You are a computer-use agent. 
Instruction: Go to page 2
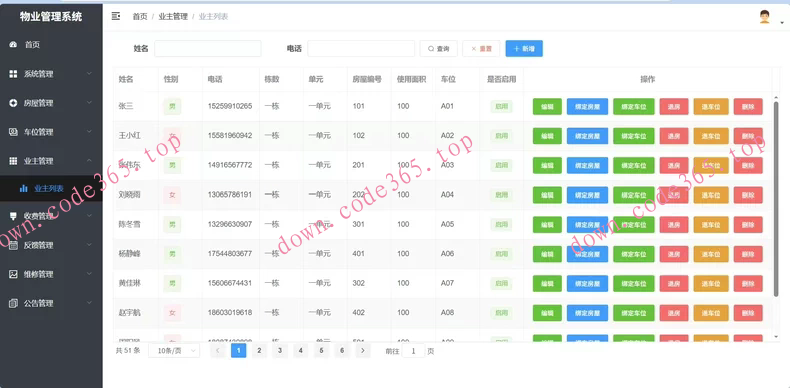click(x=259, y=351)
